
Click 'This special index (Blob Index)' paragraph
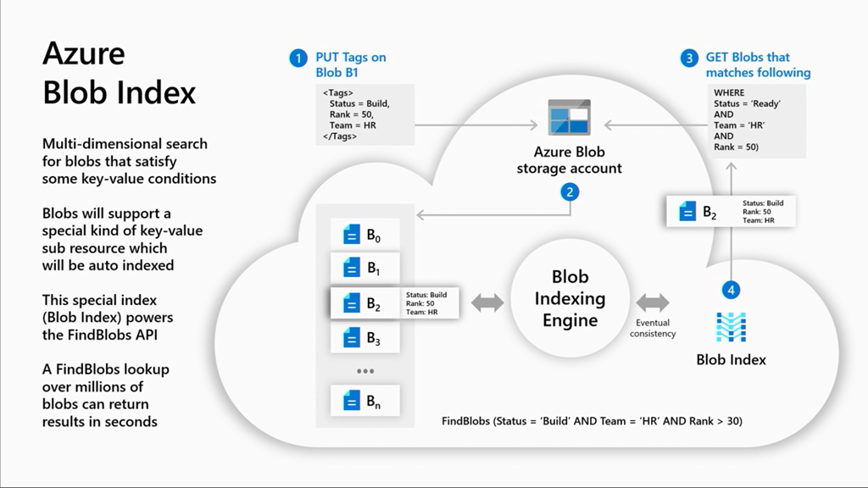(108, 318)
